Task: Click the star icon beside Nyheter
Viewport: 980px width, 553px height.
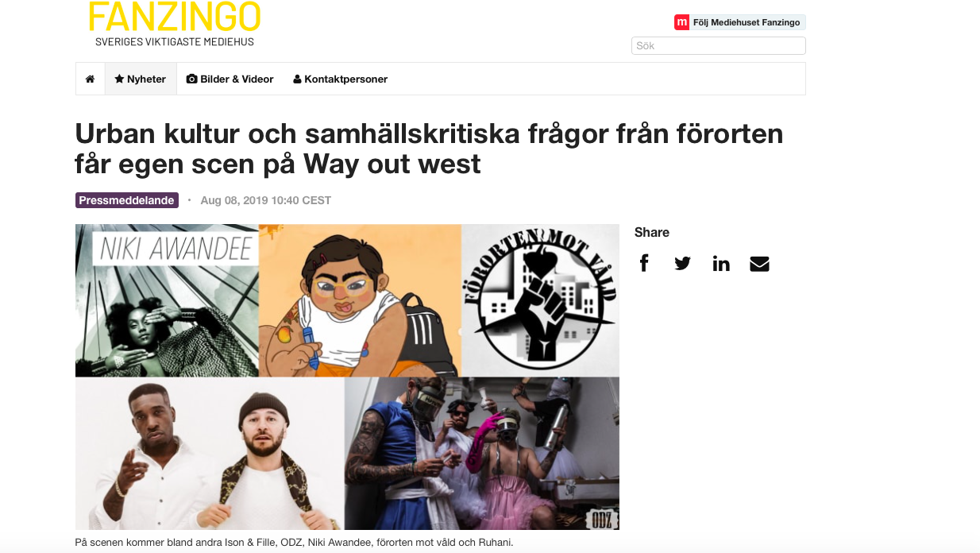Action: coord(119,79)
